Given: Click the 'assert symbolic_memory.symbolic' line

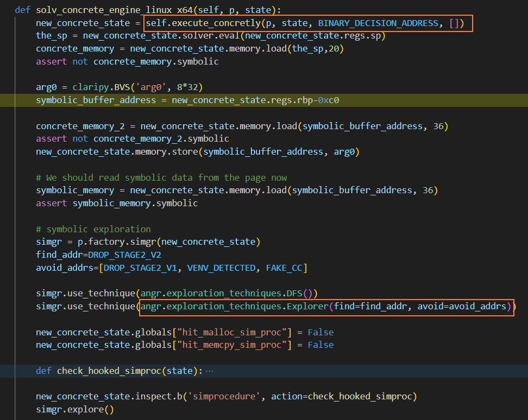Looking at the screenshot, I should (x=117, y=203).
